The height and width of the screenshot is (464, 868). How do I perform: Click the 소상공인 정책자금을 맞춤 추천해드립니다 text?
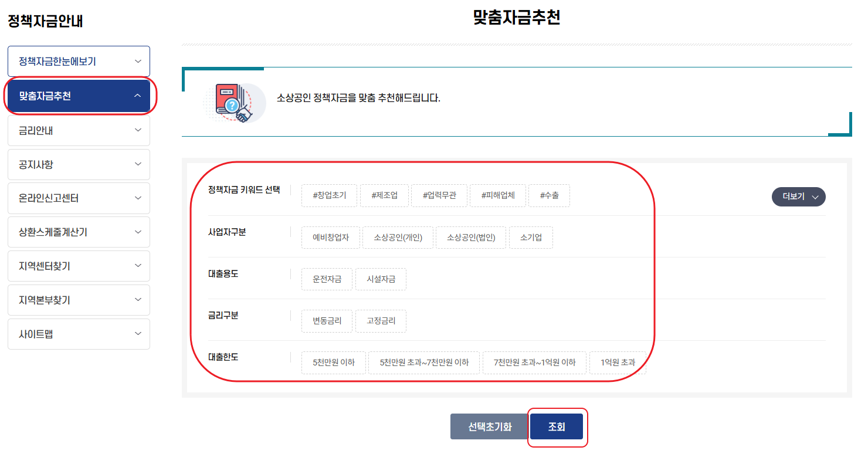[358, 97]
